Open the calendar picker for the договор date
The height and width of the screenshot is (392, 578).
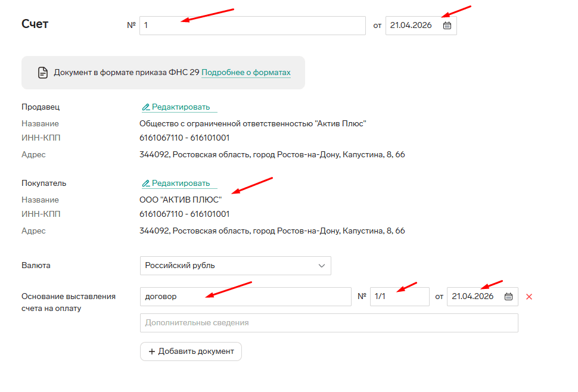pos(508,297)
